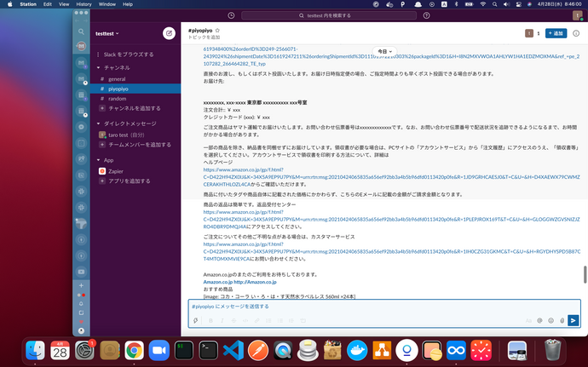Open the testtest workspace dropdown menu

pyautogui.click(x=107, y=33)
